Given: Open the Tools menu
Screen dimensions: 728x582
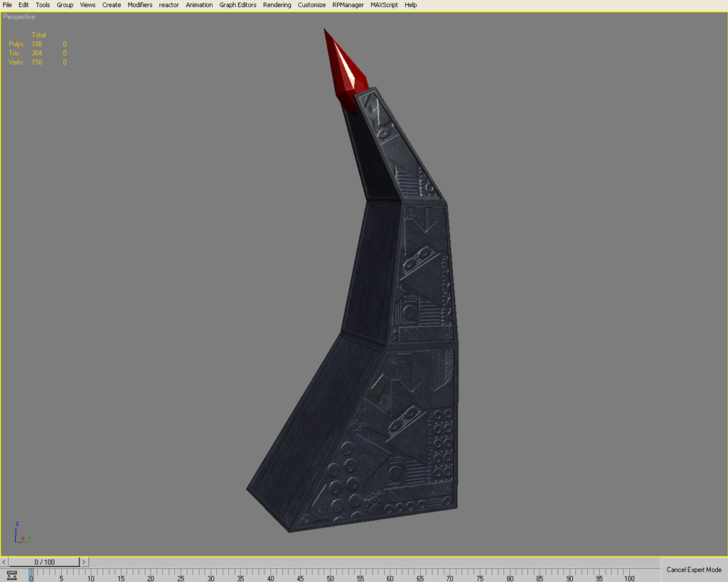Looking at the screenshot, I should pyautogui.click(x=42, y=5).
